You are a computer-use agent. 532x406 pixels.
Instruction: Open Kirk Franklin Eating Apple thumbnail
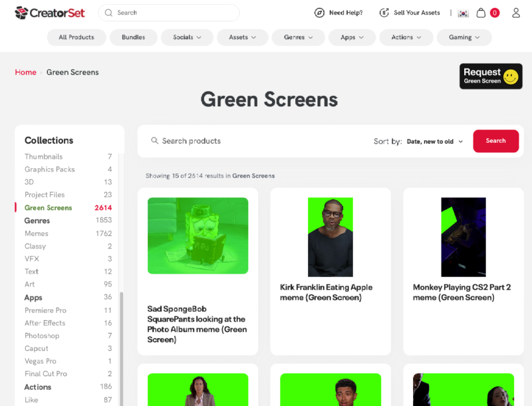(x=331, y=237)
